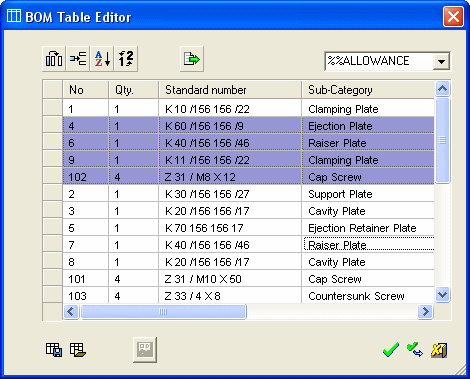Select the row header of item 101
The width and height of the screenshot is (470, 379).
coord(53,278)
